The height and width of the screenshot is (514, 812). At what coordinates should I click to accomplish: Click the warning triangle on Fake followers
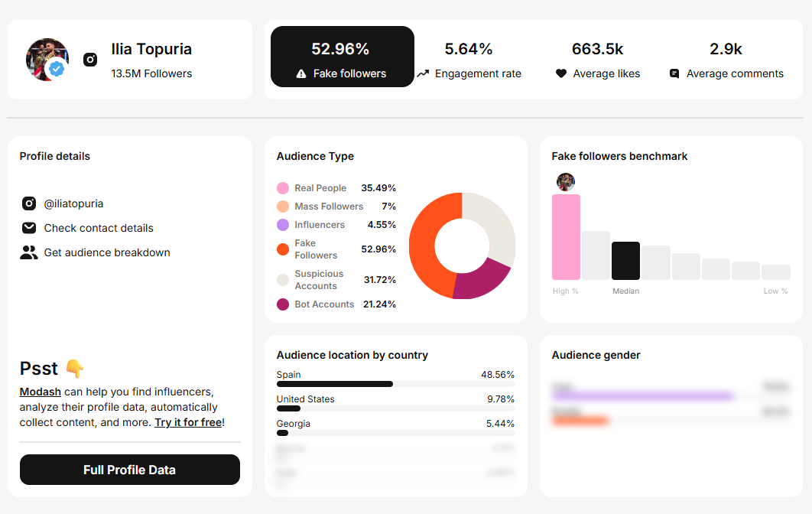(301, 73)
